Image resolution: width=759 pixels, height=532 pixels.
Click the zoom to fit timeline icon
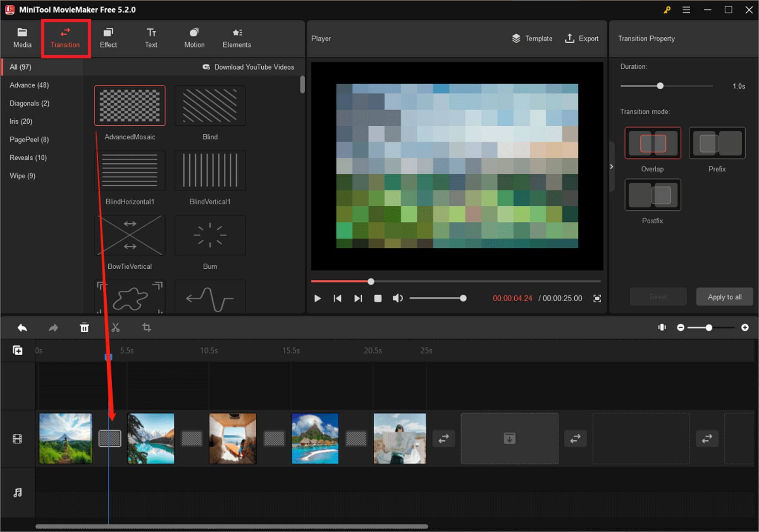[x=662, y=327]
